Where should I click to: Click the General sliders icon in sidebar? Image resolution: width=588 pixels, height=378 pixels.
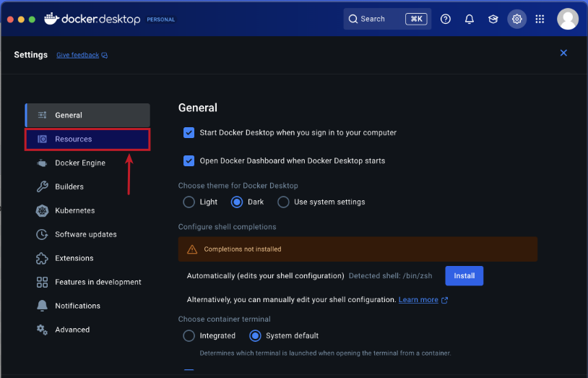tap(43, 115)
